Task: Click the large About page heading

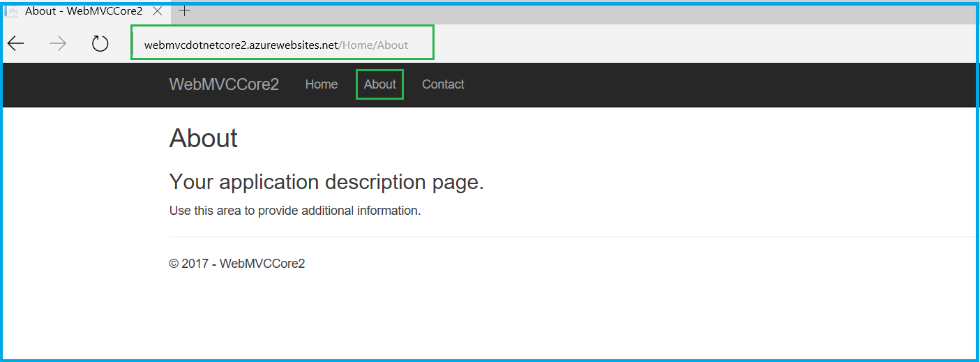Action: pyautogui.click(x=203, y=138)
